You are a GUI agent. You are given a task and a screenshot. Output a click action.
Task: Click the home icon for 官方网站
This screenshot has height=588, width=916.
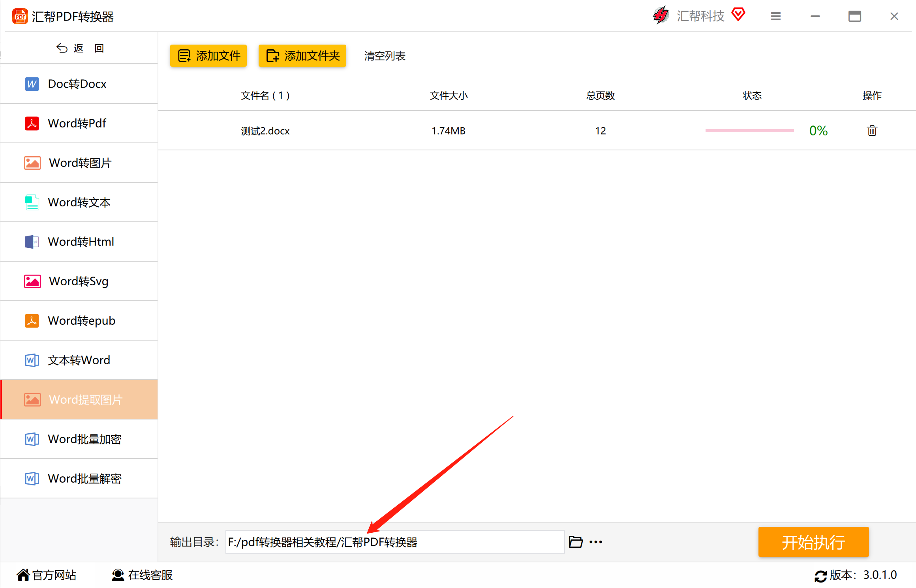tap(23, 575)
